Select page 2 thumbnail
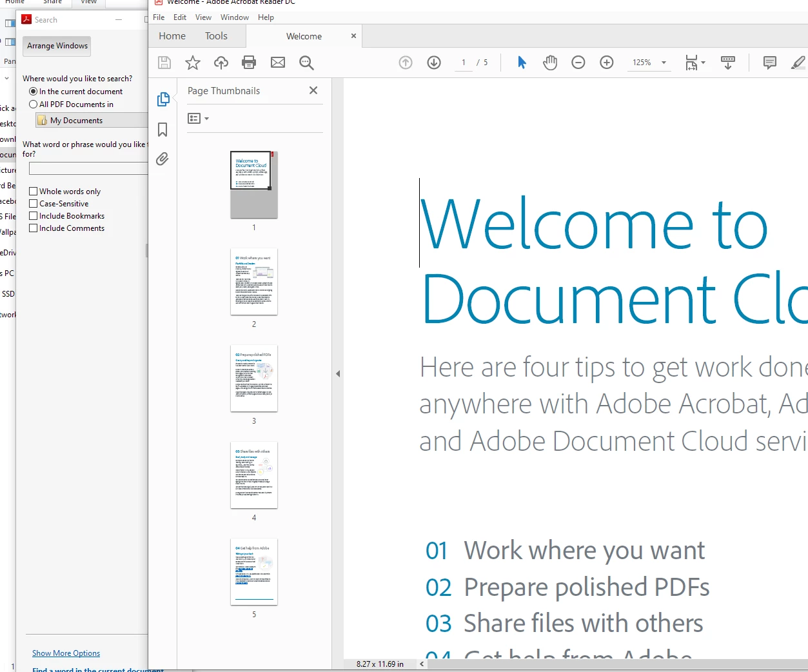Screen dimensions: 808x672 point(254,282)
